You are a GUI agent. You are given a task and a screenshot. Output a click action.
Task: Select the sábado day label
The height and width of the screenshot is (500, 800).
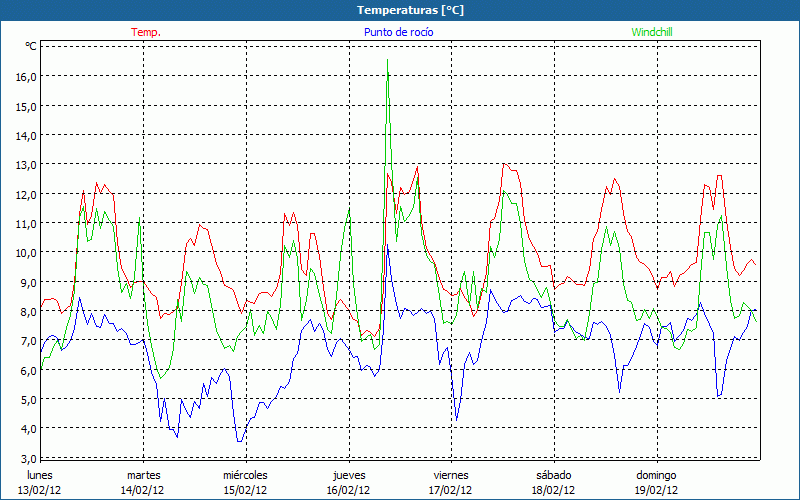pos(553,475)
